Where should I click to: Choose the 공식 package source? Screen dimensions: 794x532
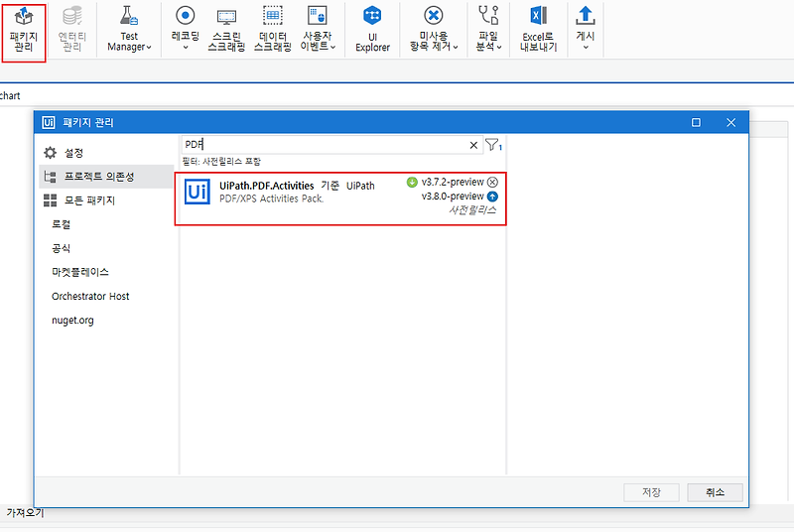(x=62, y=248)
